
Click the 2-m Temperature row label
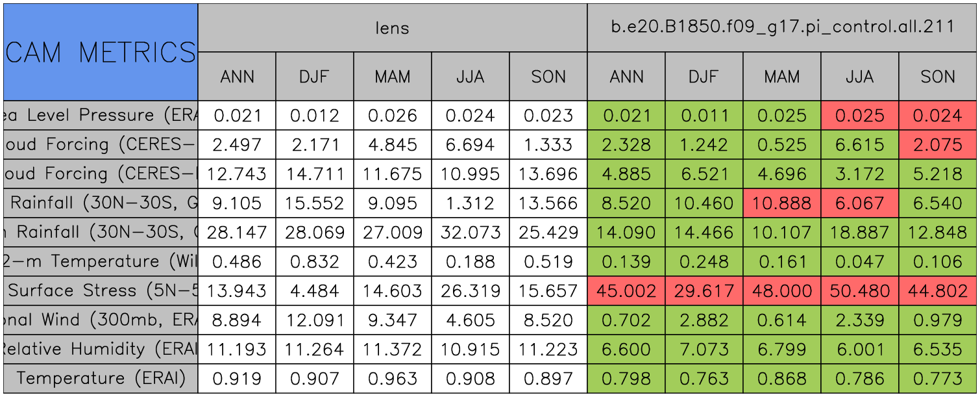tap(101, 262)
